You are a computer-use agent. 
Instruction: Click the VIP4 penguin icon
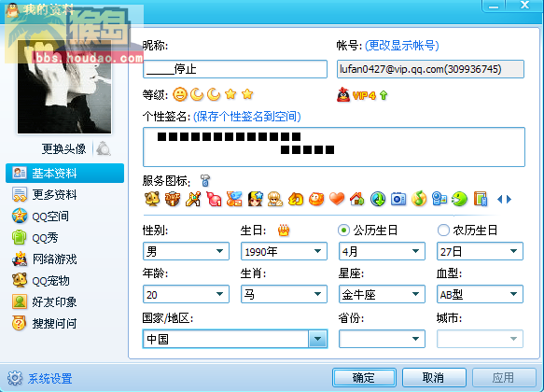click(x=343, y=94)
